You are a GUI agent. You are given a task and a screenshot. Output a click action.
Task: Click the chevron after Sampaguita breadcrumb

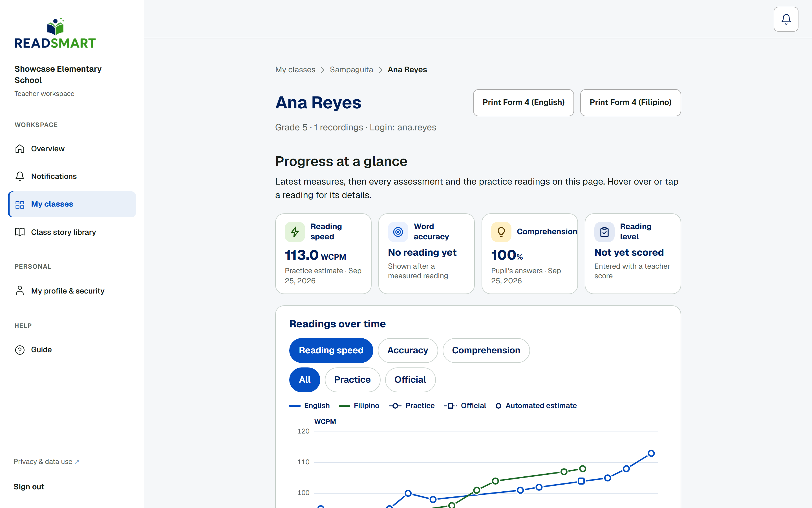(381, 70)
